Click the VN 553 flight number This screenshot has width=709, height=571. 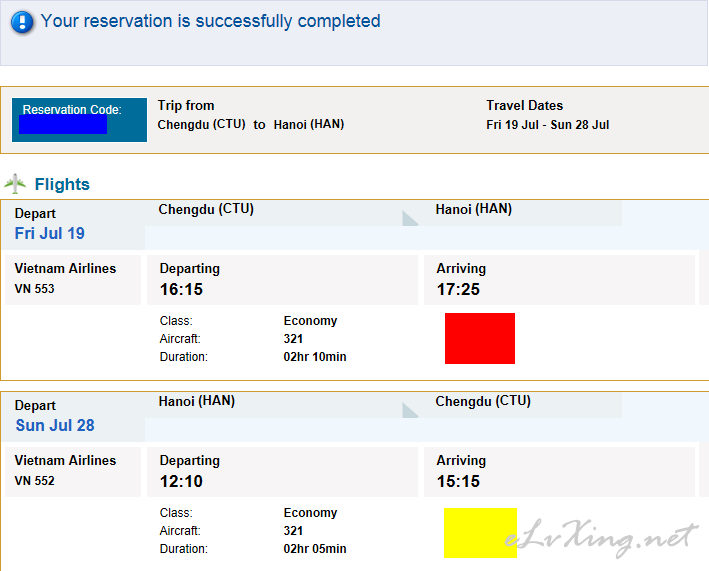click(x=34, y=289)
